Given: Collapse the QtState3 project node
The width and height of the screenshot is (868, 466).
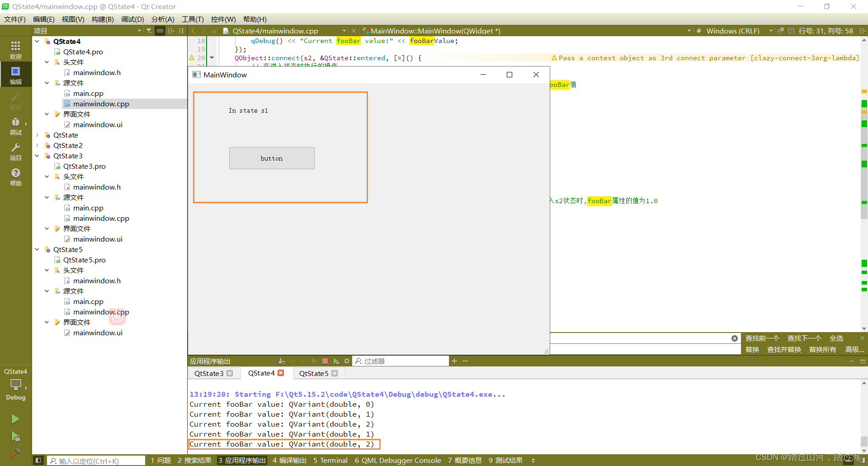Looking at the screenshot, I should tap(37, 156).
